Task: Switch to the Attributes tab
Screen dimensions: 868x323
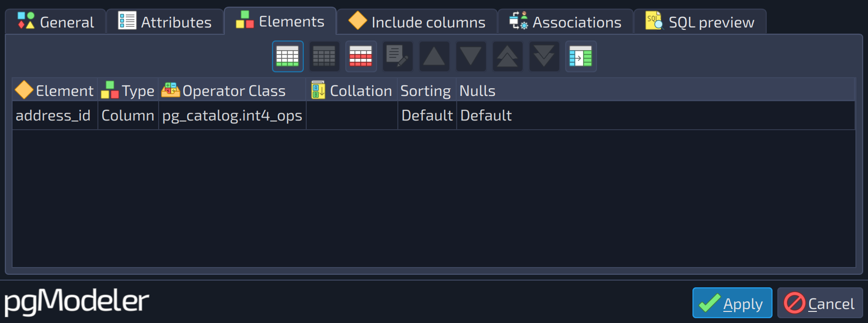Action: (165, 22)
